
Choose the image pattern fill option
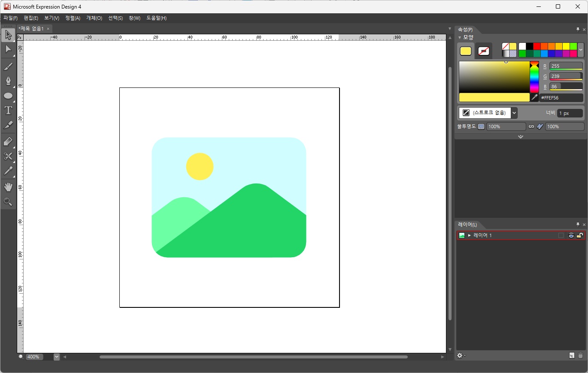pos(513,54)
